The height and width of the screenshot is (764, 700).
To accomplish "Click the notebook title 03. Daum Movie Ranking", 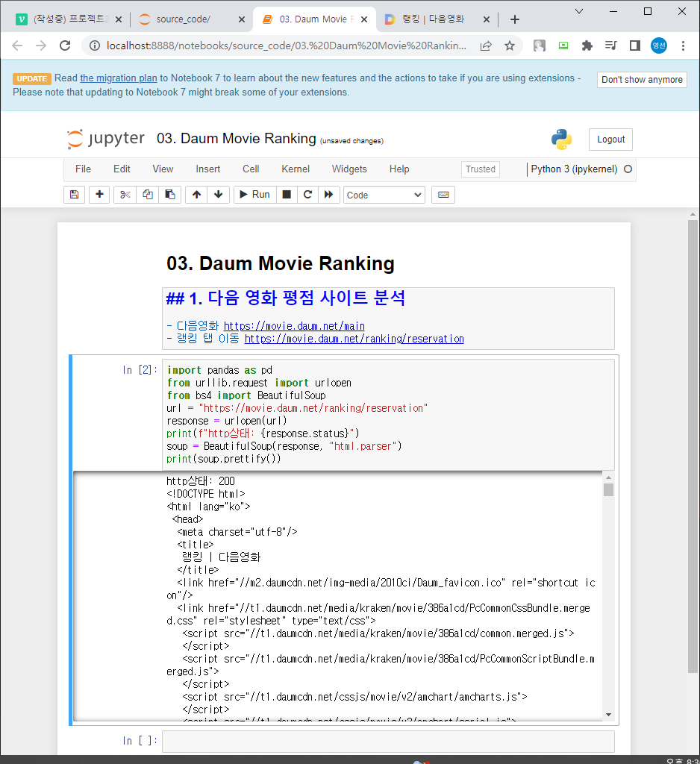I will 237,139.
